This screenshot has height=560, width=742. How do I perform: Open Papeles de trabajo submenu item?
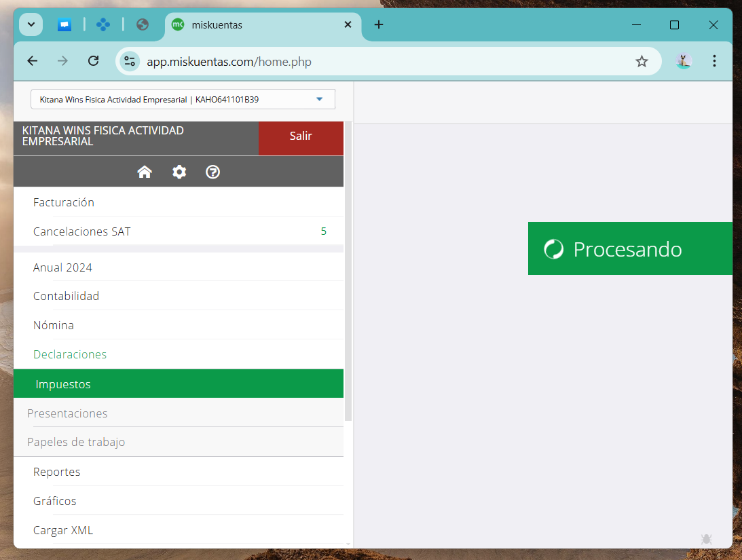(x=76, y=442)
